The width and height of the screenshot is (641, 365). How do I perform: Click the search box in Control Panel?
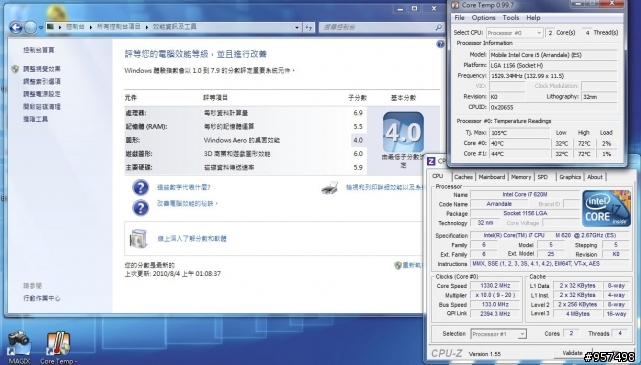pyautogui.click(x=381, y=27)
